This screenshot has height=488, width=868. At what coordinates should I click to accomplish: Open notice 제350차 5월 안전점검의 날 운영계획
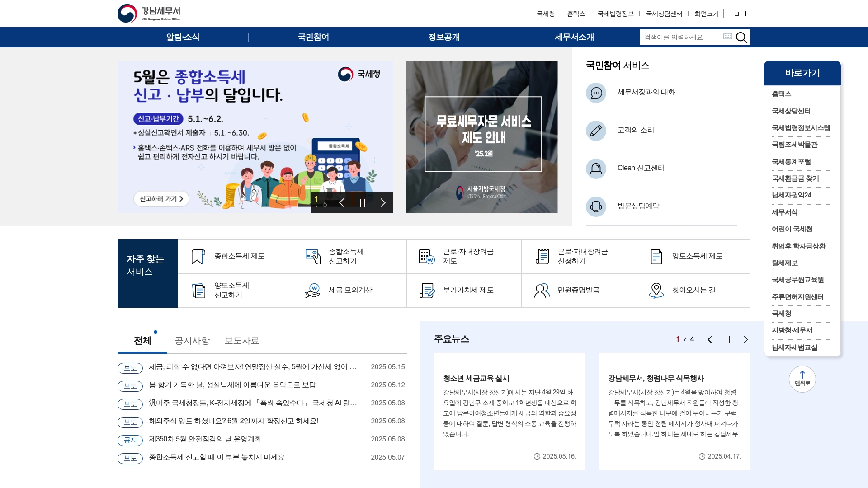tap(205, 439)
